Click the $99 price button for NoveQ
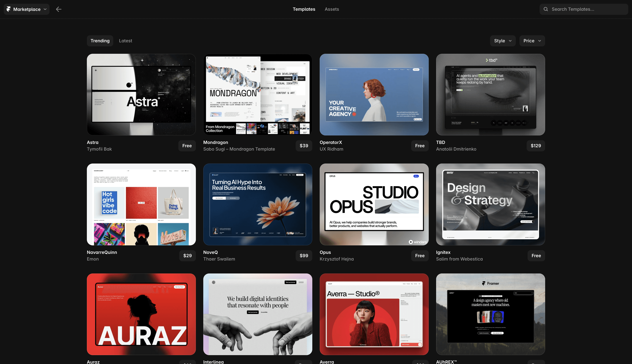The width and height of the screenshot is (632, 364). point(304,256)
